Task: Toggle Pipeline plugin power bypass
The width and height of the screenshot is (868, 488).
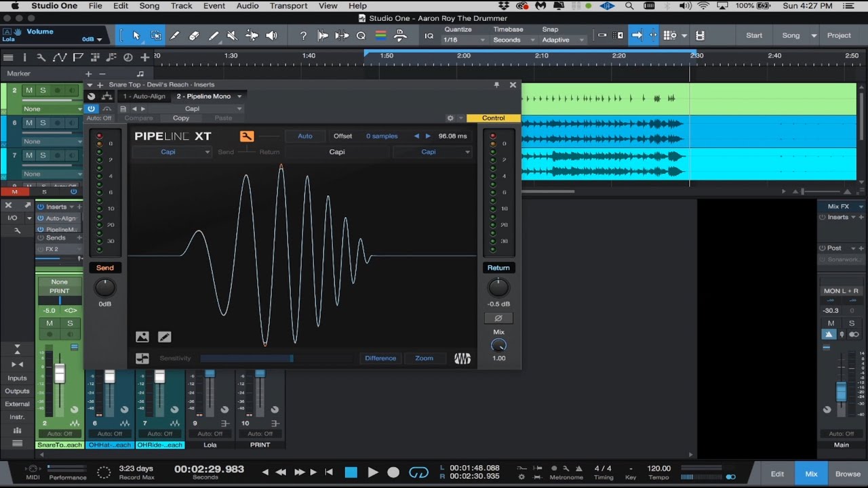Action: pyautogui.click(x=91, y=108)
